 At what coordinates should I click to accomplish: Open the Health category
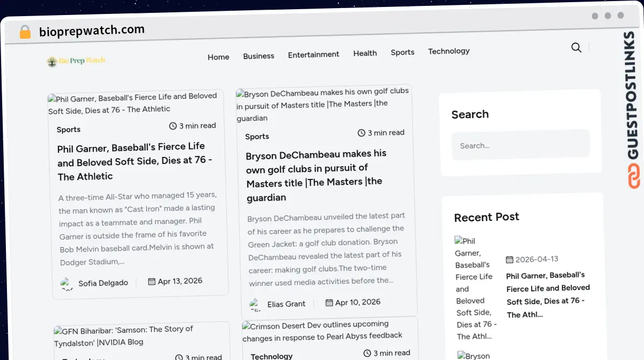click(365, 53)
